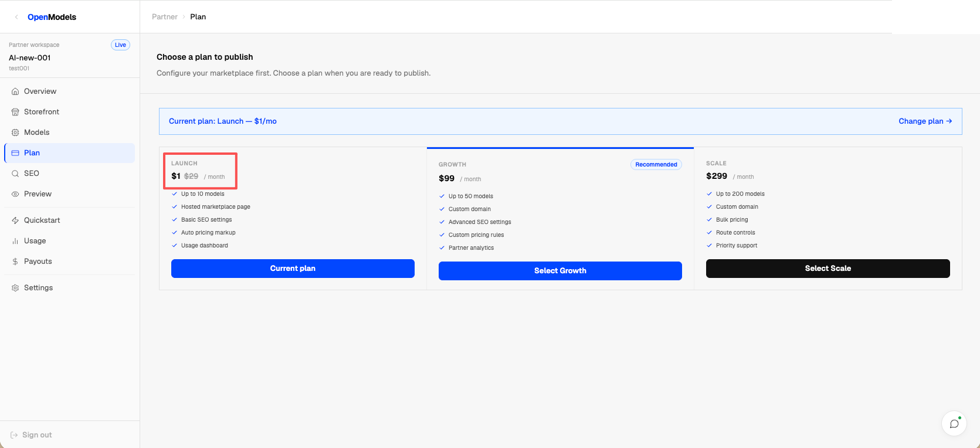Choose the Select Scale button
980x448 pixels.
[828, 269]
